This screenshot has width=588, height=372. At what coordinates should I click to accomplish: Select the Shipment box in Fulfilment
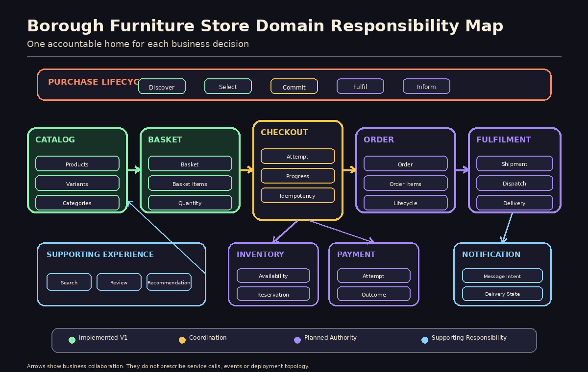(514, 163)
